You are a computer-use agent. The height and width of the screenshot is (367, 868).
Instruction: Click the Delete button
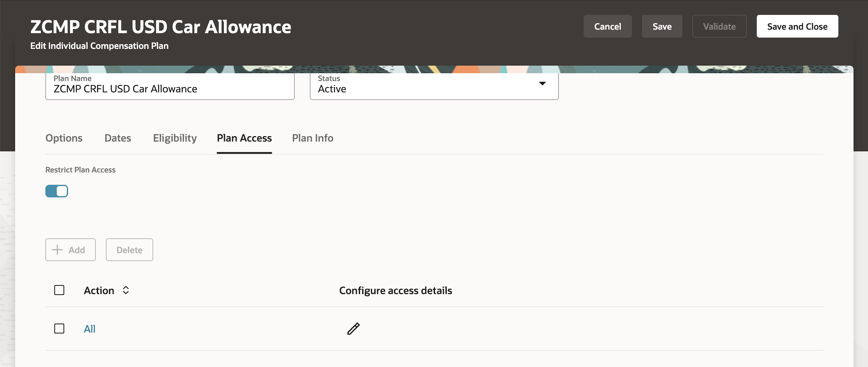point(129,250)
